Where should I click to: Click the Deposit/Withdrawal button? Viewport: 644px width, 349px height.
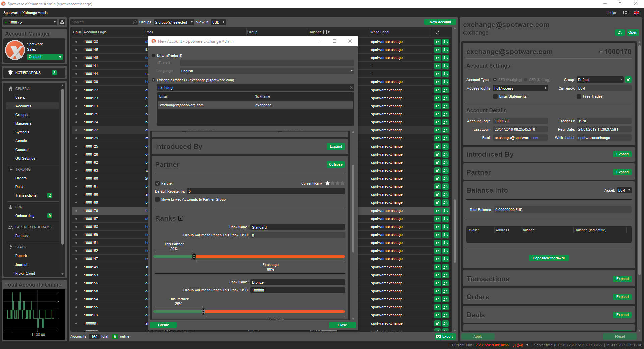[x=548, y=258]
